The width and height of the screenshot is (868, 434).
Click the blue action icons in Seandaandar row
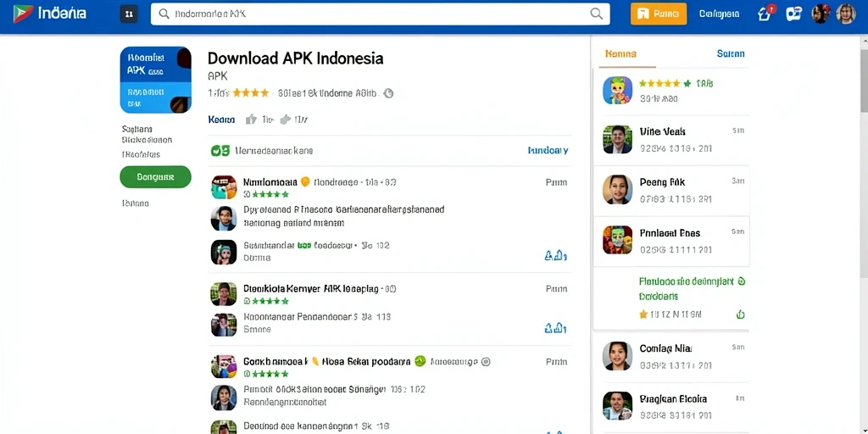tap(556, 255)
